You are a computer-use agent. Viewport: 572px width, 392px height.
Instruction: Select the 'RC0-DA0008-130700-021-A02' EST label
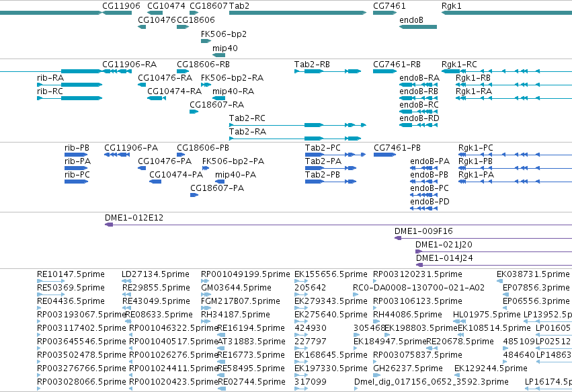419,288
